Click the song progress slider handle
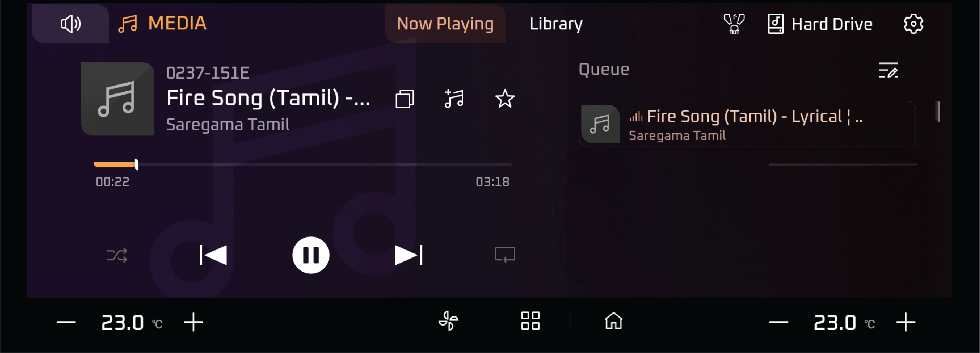This screenshot has height=353, width=980. click(136, 164)
